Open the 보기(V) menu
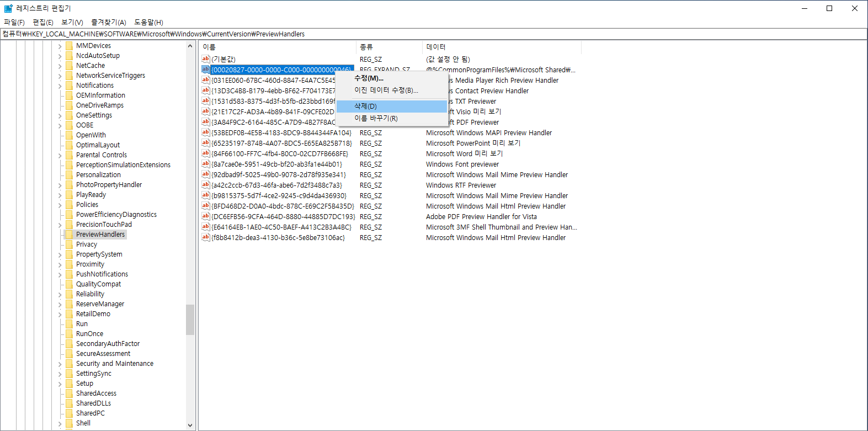This screenshot has width=868, height=431. click(72, 22)
